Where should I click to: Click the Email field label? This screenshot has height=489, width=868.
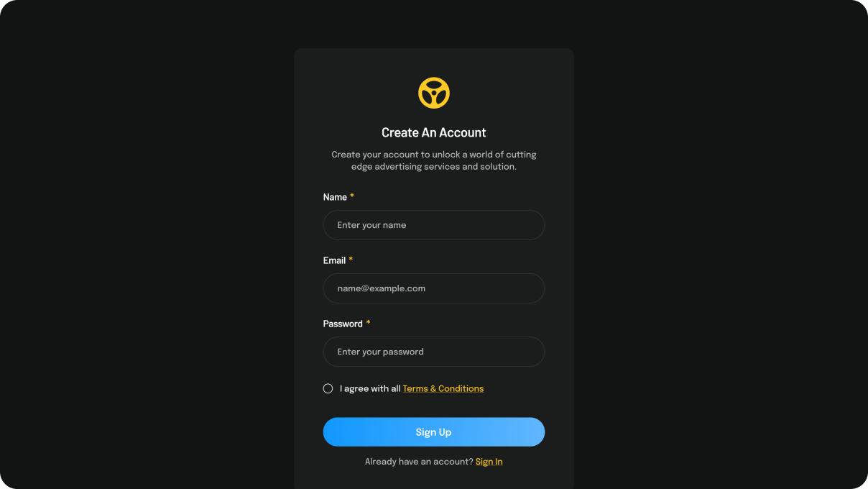334,260
